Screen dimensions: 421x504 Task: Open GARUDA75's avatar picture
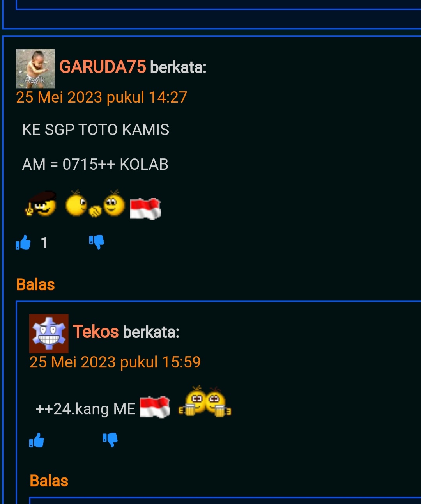[x=35, y=69]
